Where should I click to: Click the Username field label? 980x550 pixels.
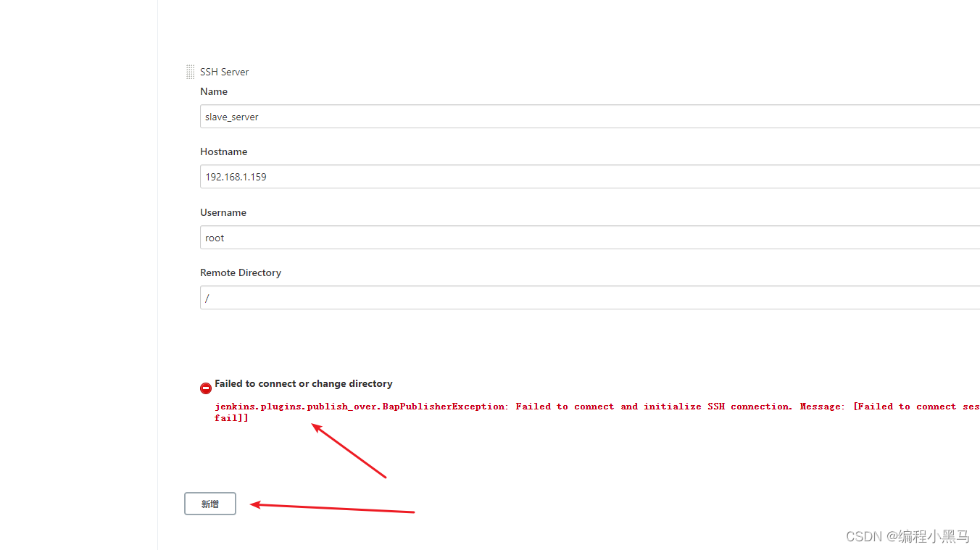[x=223, y=212]
